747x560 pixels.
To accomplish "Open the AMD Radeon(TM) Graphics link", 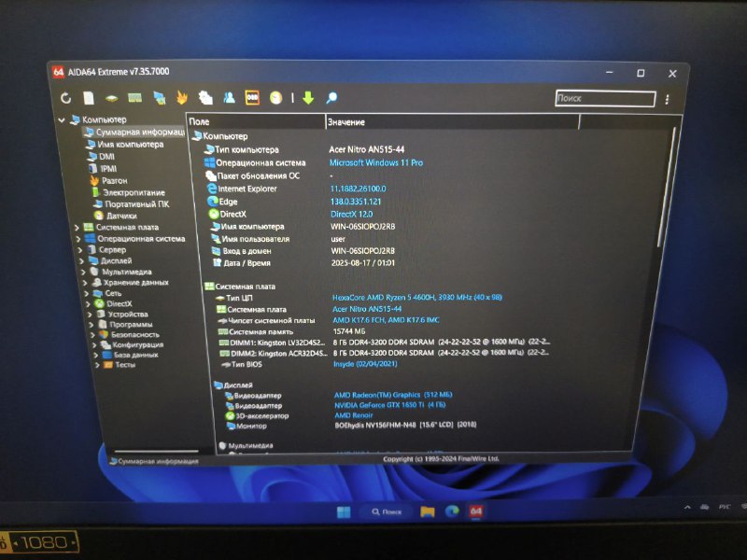I will (x=393, y=395).
